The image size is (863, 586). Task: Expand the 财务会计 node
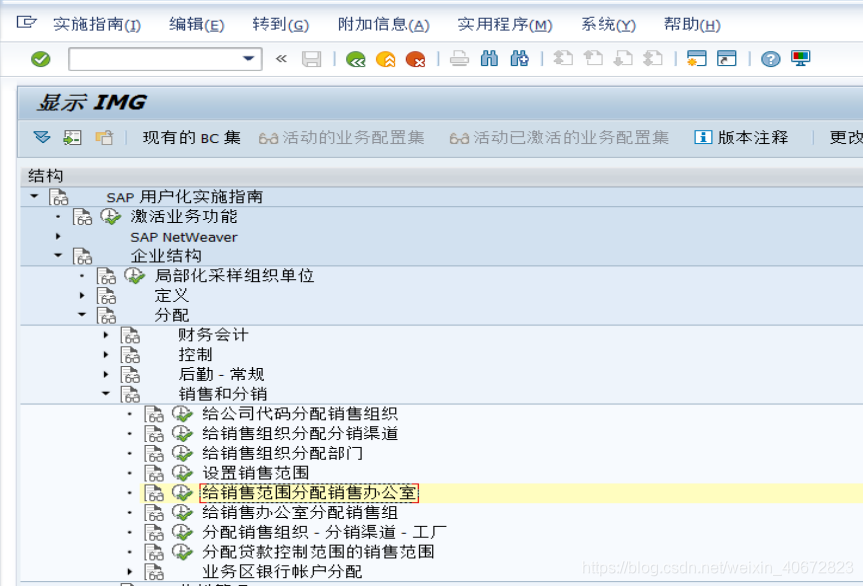pos(106,335)
